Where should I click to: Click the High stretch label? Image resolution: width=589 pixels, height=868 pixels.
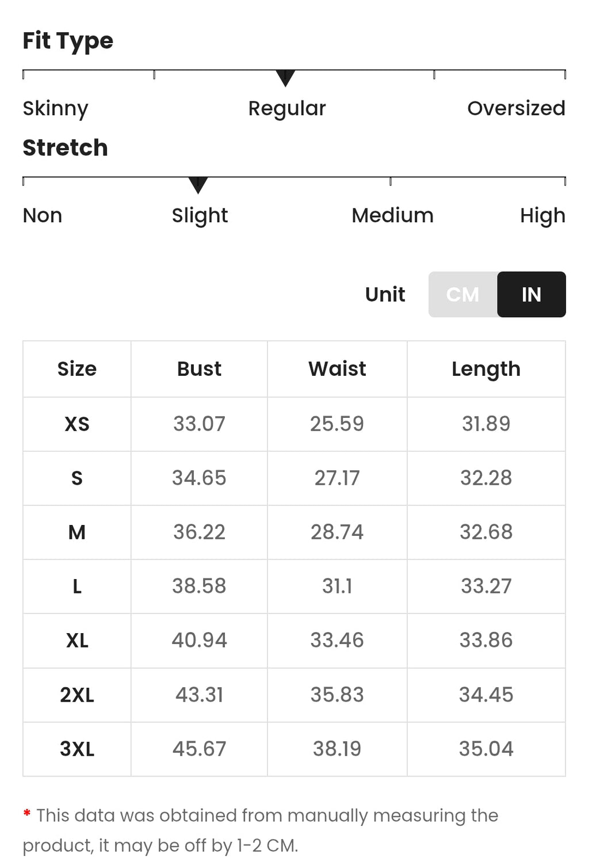pyautogui.click(x=542, y=216)
